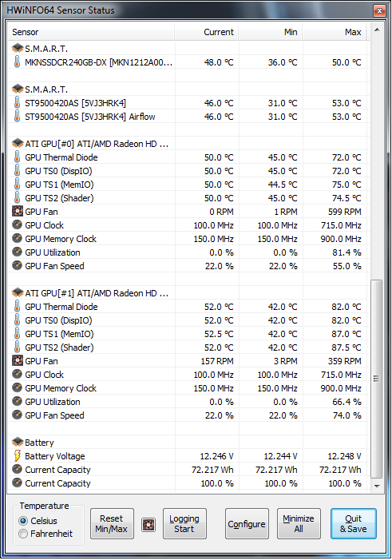
Task: Click the chip icon of the second S.M.A.R.T. group
Action: (x=17, y=89)
